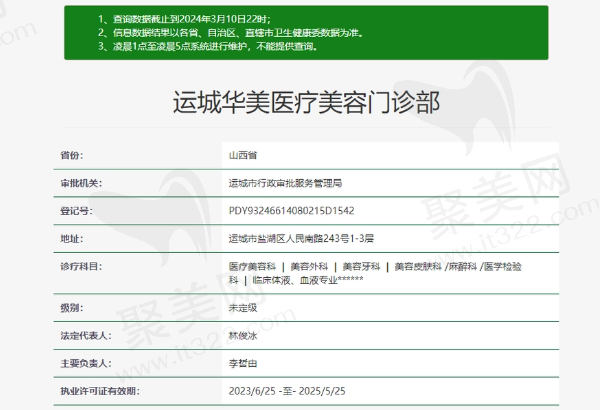The width and height of the screenshot is (600, 410).
Task: Select the validity dates 2023/6/25 -至- 2025/5/25
Action: (x=287, y=391)
